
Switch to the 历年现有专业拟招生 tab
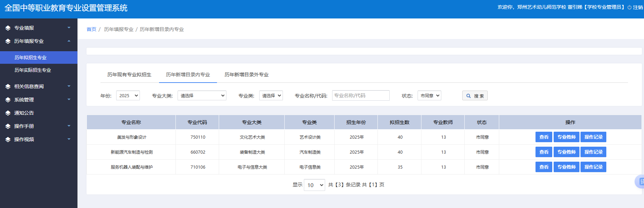[x=129, y=75]
